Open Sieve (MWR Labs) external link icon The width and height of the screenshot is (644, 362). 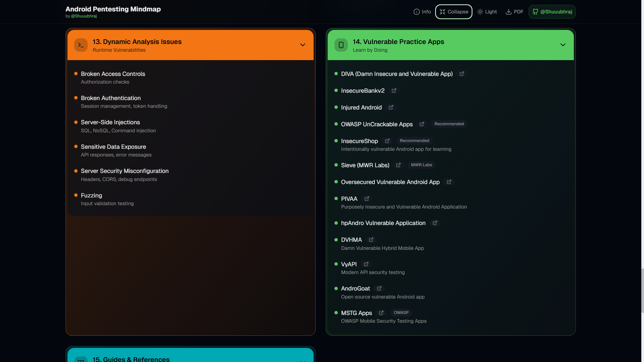click(398, 165)
